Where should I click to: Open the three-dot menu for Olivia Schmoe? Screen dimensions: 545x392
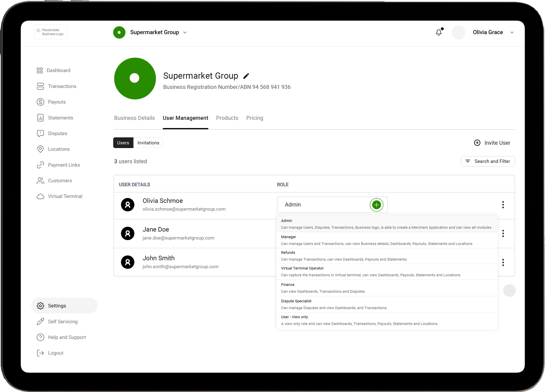[503, 205]
